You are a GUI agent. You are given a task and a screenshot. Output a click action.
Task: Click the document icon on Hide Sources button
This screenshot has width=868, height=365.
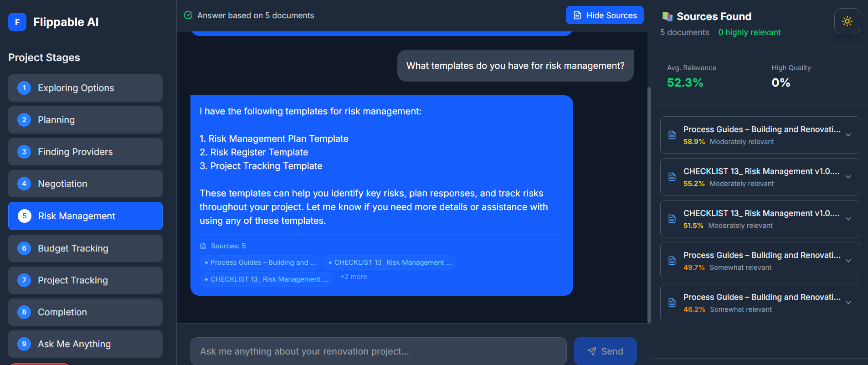pos(577,15)
